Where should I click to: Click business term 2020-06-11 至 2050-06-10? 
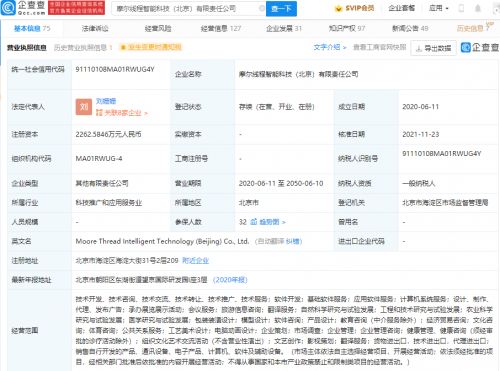point(281,183)
